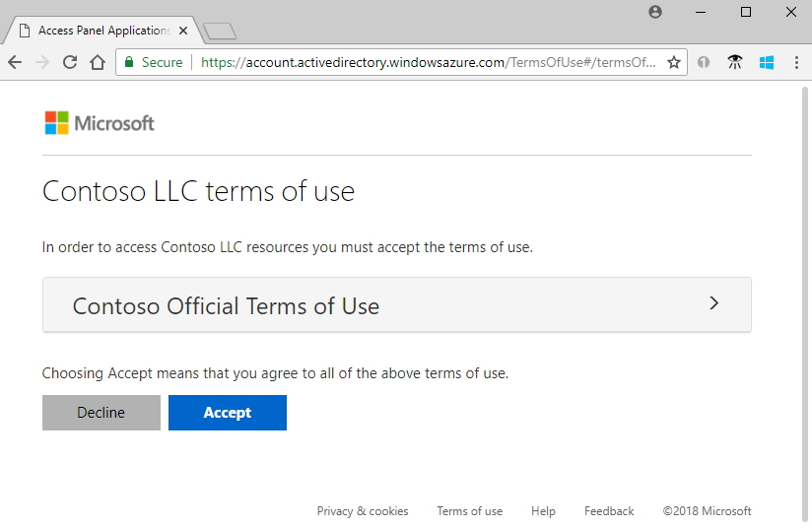This screenshot has width=812, height=528.
Task: Click the green padlock Secure indicator
Action: point(154,63)
